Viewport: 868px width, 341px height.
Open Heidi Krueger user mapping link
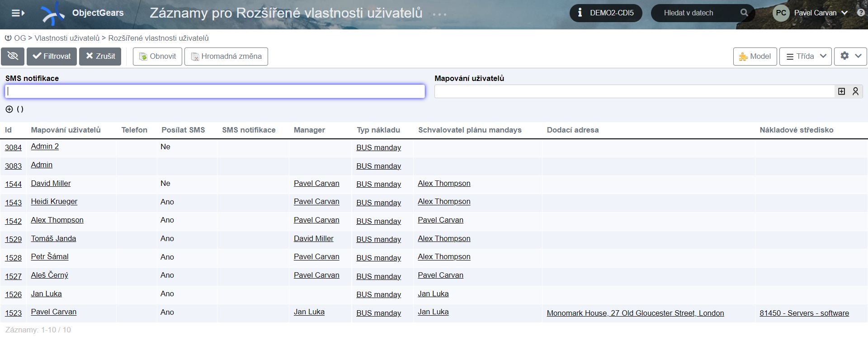coord(54,201)
